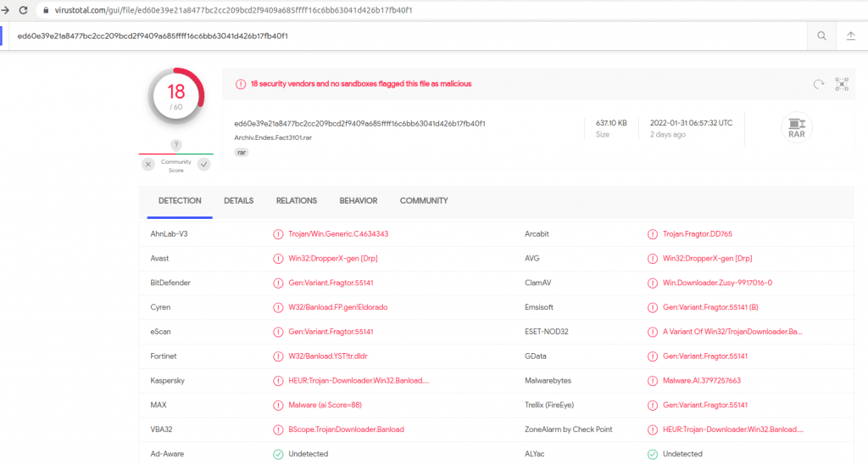
Task: Open the BEHAVIOR tab
Action: [359, 200]
